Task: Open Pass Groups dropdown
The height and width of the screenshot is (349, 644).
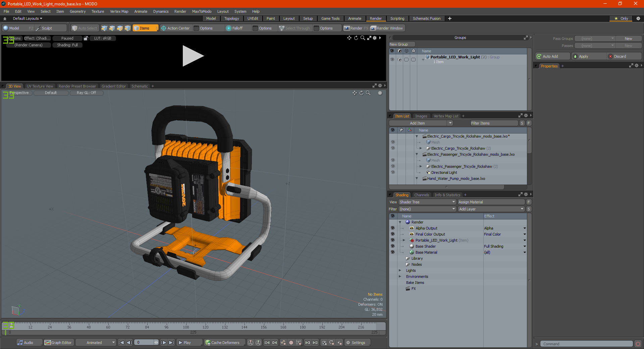Action: (x=595, y=39)
